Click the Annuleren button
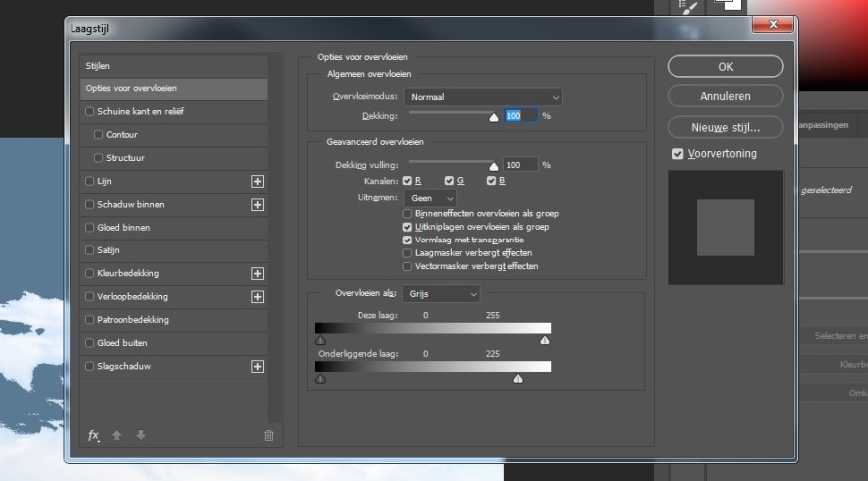Image resolution: width=868 pixels, height=481 pixels. [725, 97]
